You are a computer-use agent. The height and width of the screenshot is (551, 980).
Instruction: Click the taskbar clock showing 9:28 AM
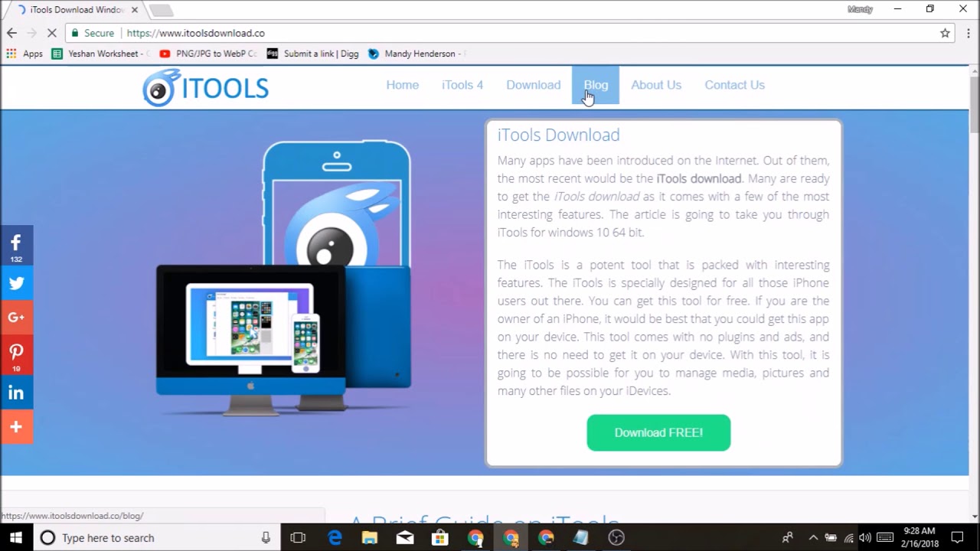coord(920,538)
